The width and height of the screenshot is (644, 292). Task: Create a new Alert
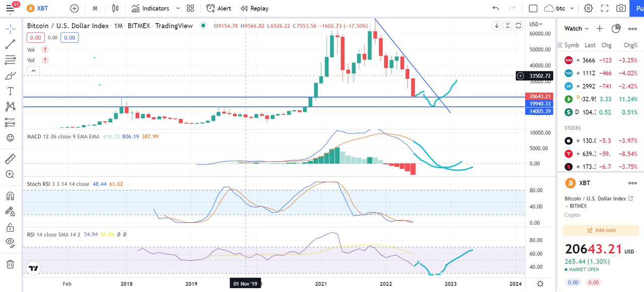point(219,9)
